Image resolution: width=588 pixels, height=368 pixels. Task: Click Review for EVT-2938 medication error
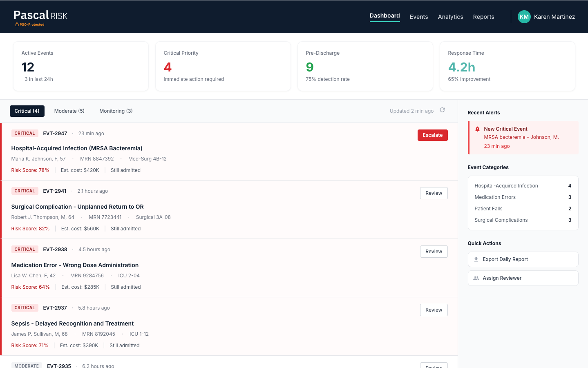(434, 252)
